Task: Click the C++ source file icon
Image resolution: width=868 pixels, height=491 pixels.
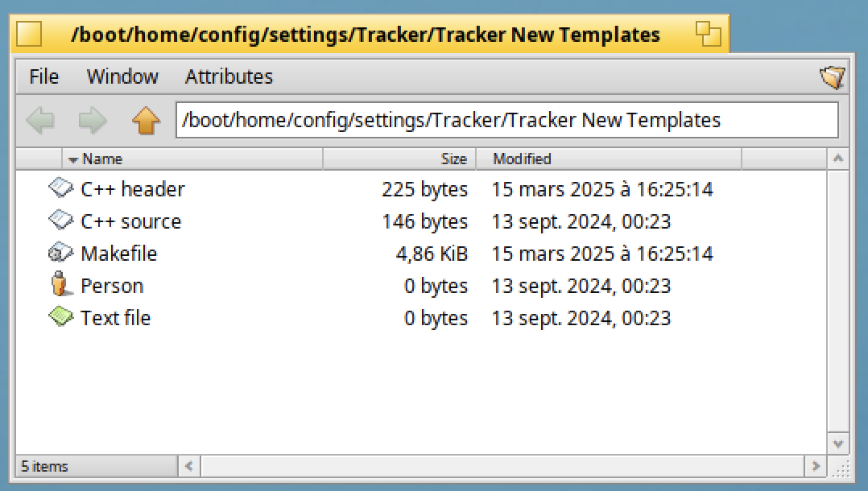Action: (x=60, y=221)
